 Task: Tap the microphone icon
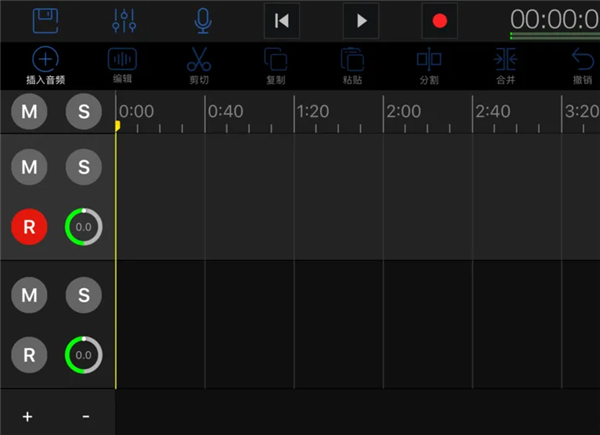pyautogui.click(x=203, y=20)
